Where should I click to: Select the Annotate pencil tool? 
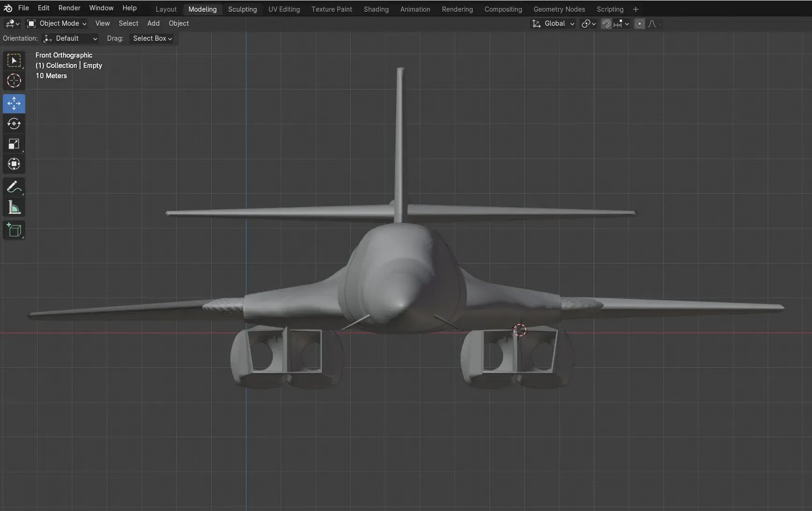(x=14, y=187)
